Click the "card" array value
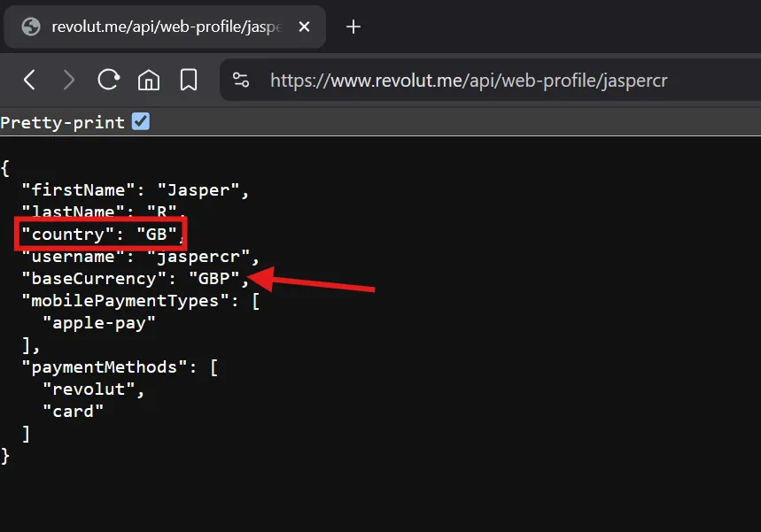 pyautogui.click(x=74, y=412)
